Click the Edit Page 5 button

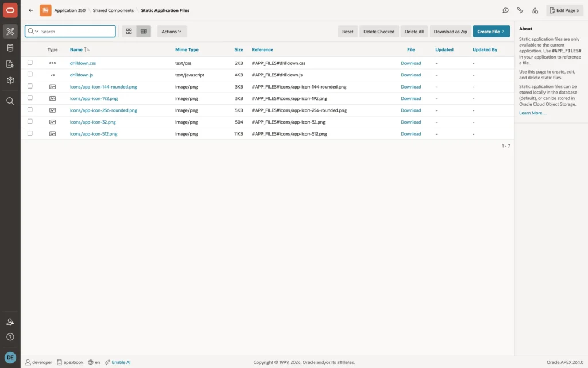click(x=564, y=10)
